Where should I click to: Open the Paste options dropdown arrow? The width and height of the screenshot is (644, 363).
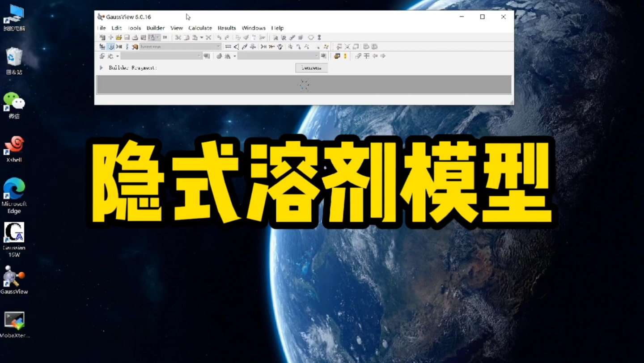[x=202, y=38]
